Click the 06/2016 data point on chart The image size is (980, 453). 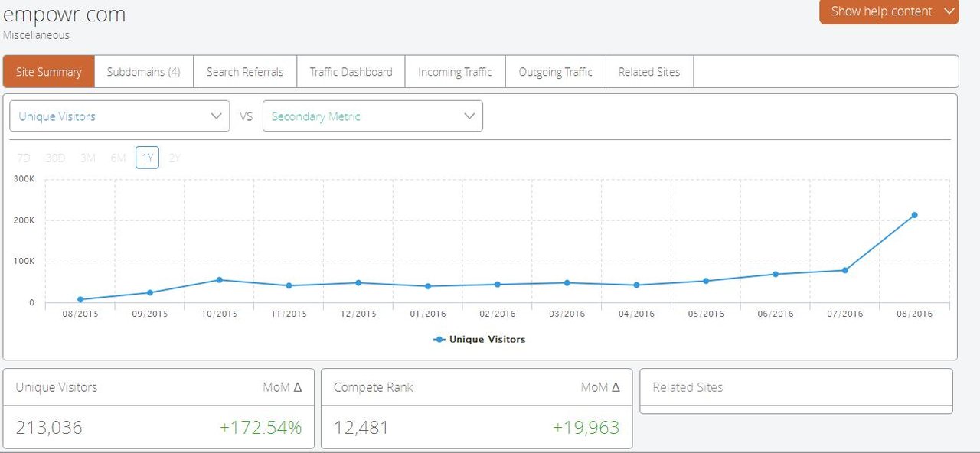point(776,274)
